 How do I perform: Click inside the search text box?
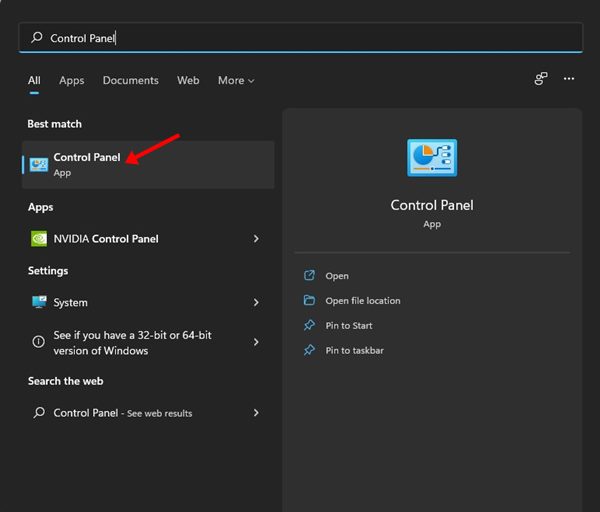(x=300, y=38)
